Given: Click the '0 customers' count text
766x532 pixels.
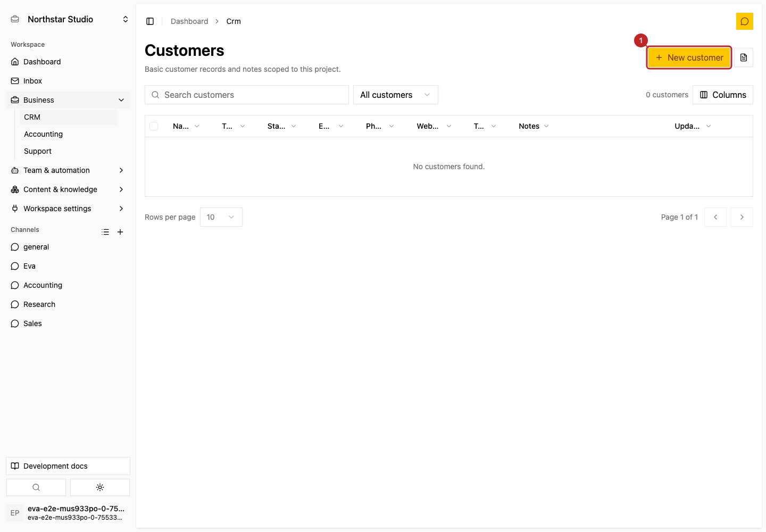Looking at the screenshot, I should 667,95.
